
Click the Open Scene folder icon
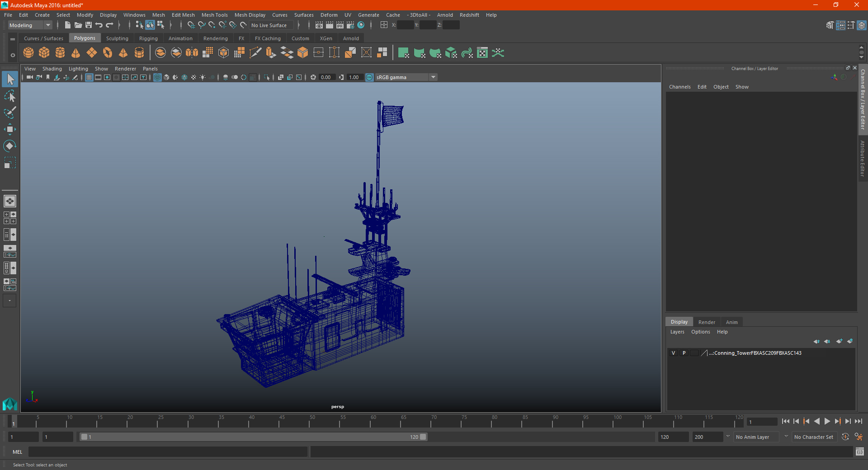click(x=78, y=25)
